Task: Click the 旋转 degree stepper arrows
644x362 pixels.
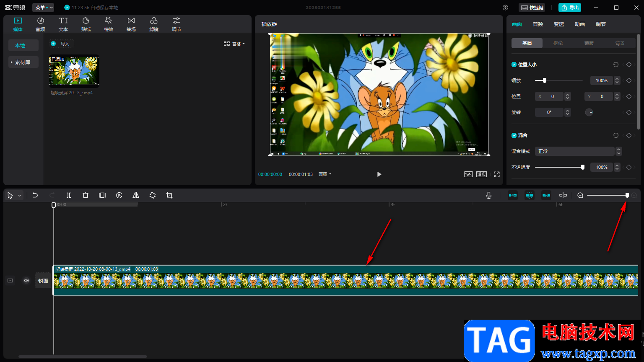Action: [568, 112]
